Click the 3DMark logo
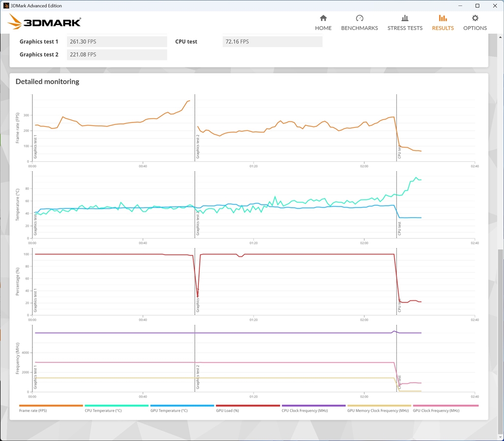 point(44,22)
